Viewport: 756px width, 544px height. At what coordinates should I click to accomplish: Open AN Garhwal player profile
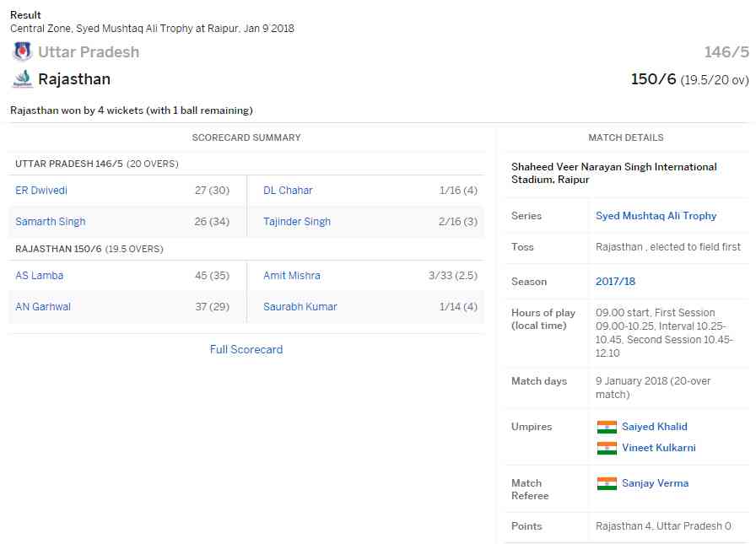point(43,307)
